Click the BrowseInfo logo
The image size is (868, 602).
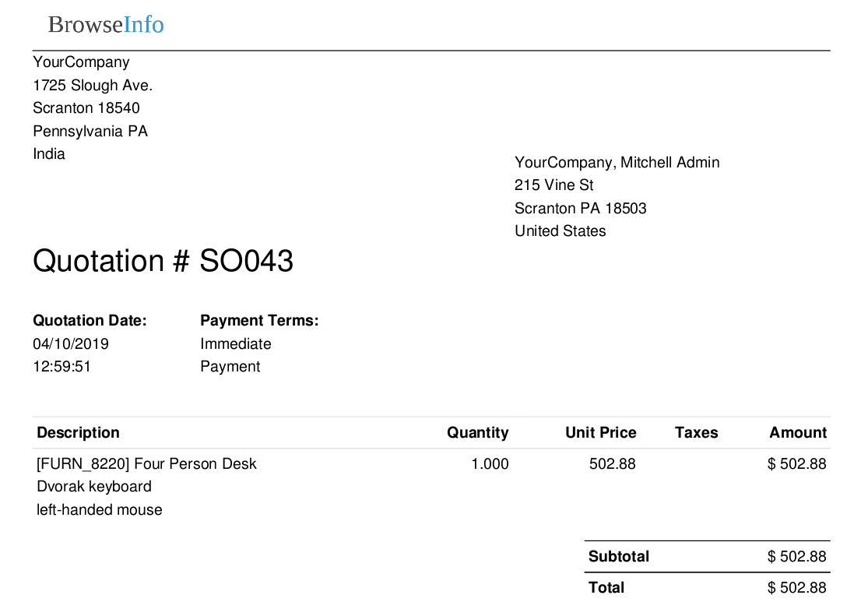106,25
